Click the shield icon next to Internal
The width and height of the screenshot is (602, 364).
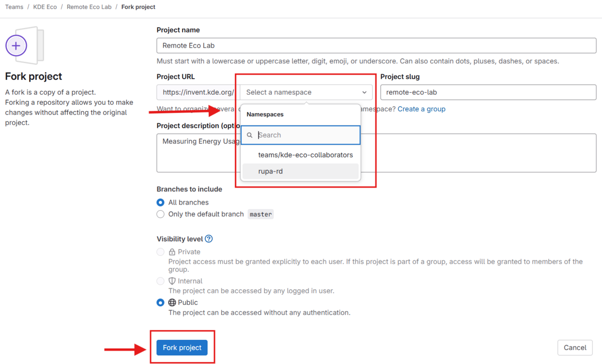click(x=172, y=281)
